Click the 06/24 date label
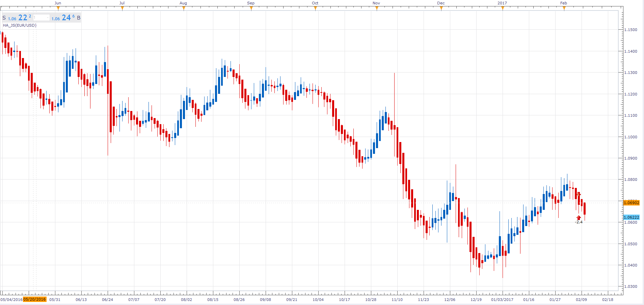The width and height of the screenshot is (644, 305). [x=108, y=300]
